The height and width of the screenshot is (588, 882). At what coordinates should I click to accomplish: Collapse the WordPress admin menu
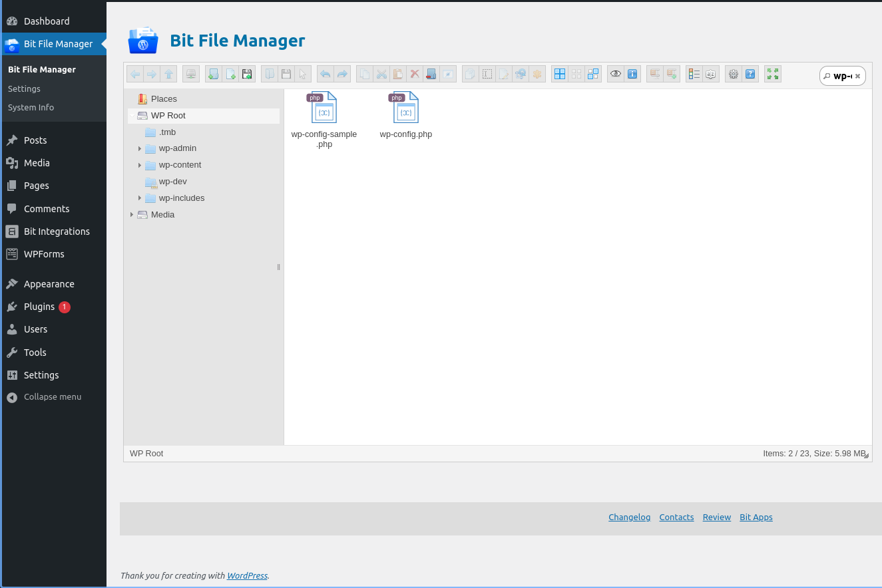[53, 397]
